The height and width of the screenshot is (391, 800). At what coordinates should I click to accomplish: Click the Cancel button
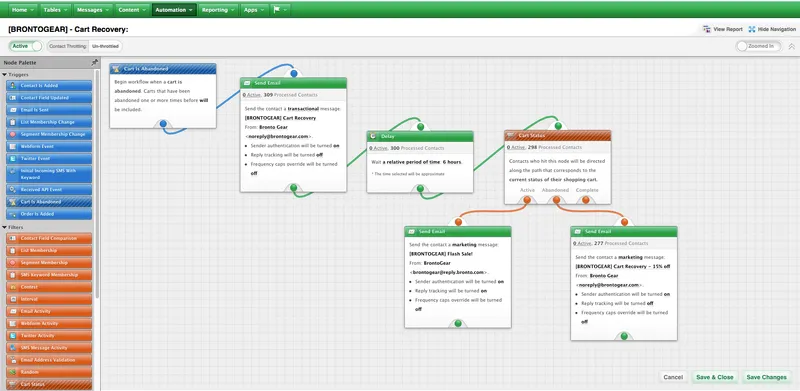pyautogui.click(x=673, y=377)
